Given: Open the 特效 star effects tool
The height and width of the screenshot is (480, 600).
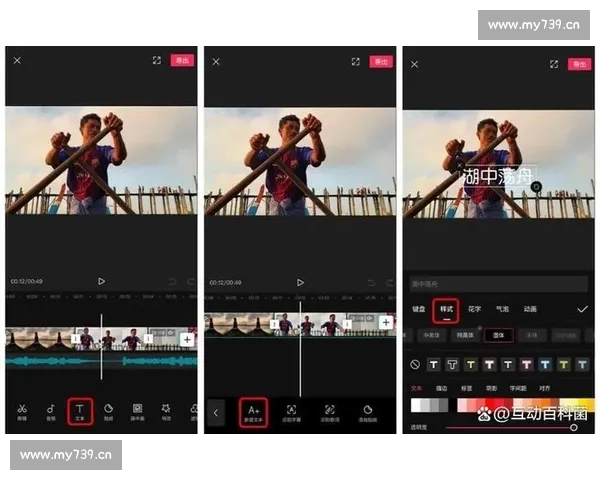Looking at the screenshot, I should [x=166, y=412].
